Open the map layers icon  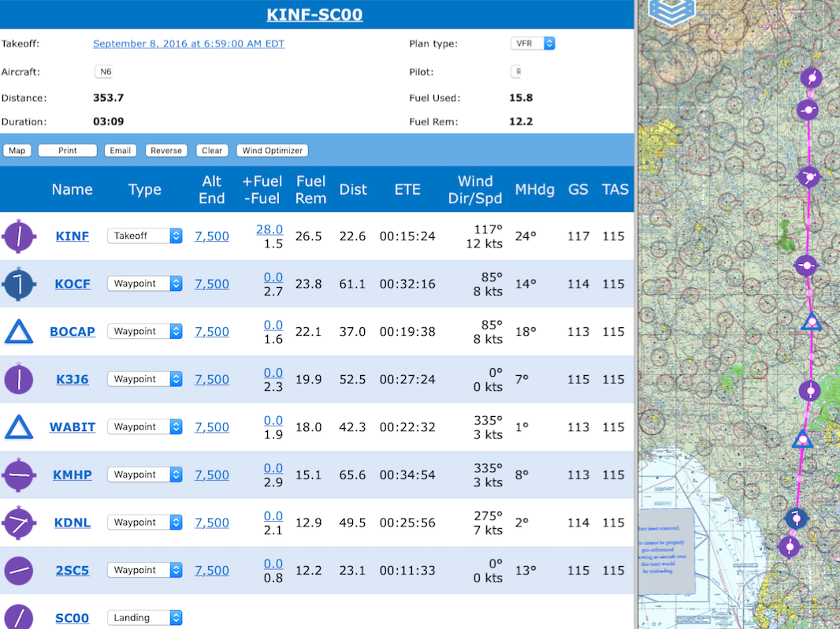[x=672, y=11]
